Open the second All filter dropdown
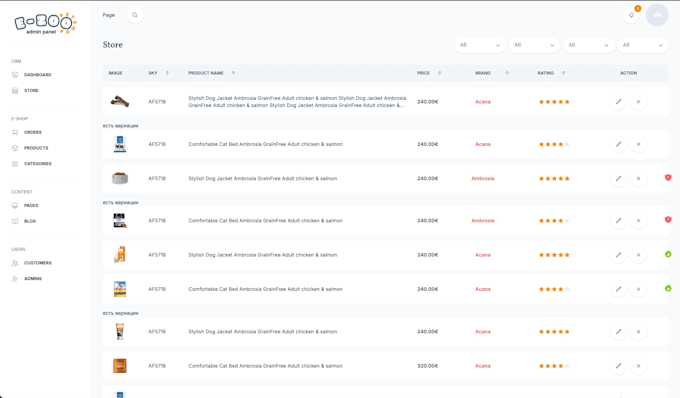 (534, 45)
